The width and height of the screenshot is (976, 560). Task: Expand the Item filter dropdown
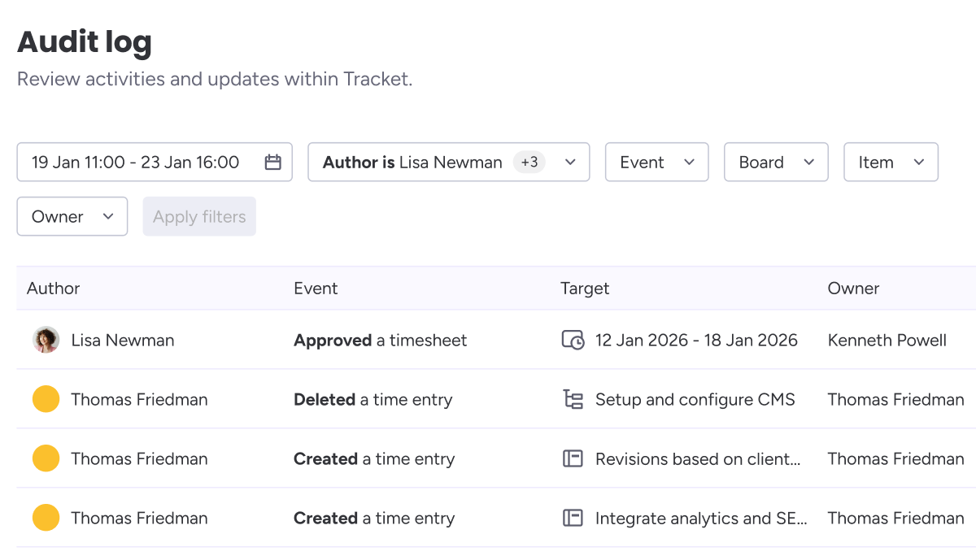click(x=891, y=162)
